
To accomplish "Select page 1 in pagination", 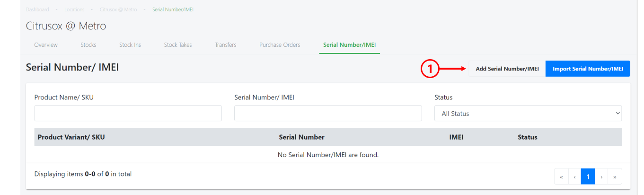I will 588,177.
